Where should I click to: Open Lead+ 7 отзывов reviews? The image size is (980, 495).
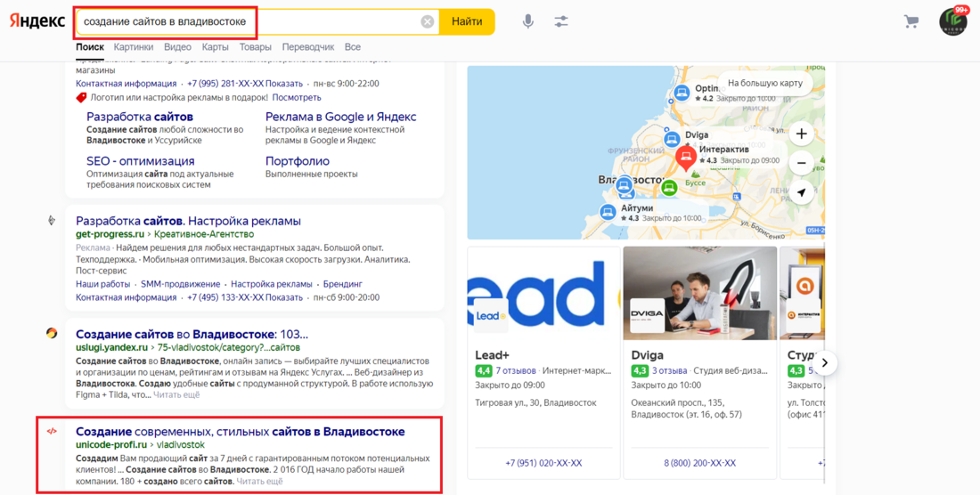pos(516,370)
